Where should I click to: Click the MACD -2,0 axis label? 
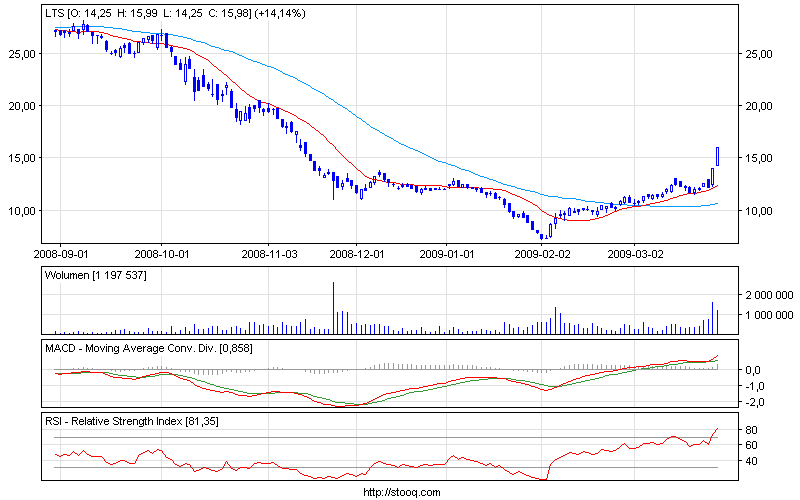pyautogui.click(x=756, y=402)
